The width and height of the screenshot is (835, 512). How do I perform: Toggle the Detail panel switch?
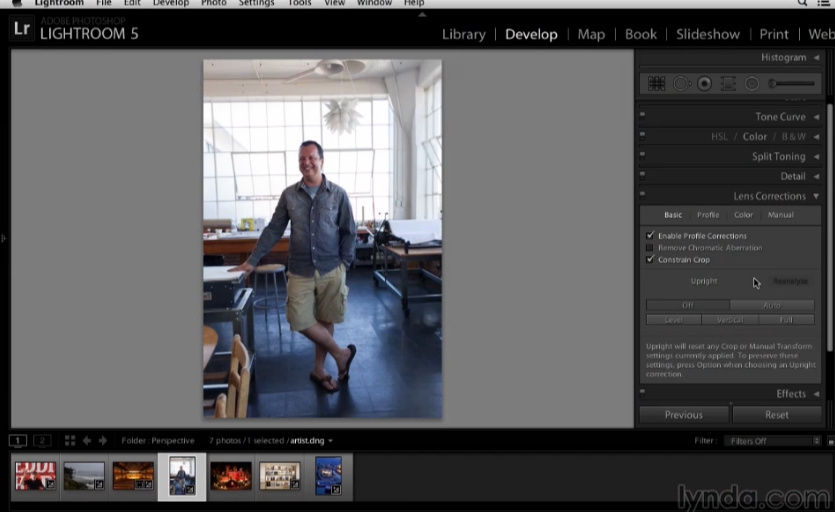[642, 175]
